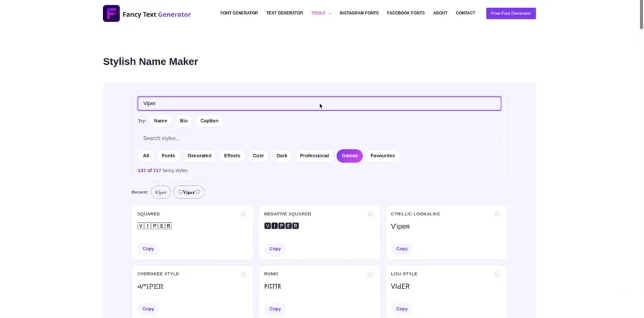This screenshot has height=318, width=644.
Task: Copy the Lisu Style text
Action: [402, 309]
